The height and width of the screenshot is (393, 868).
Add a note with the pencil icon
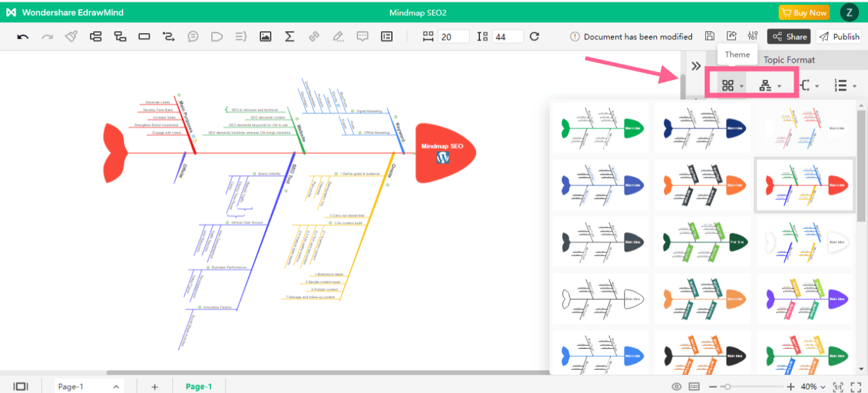(338, 37)
